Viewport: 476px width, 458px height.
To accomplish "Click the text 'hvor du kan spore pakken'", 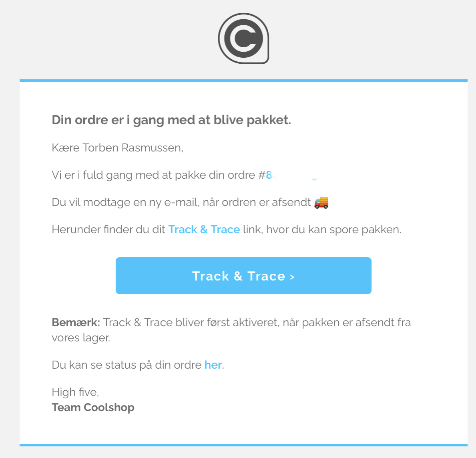I will tap(333, 230).
